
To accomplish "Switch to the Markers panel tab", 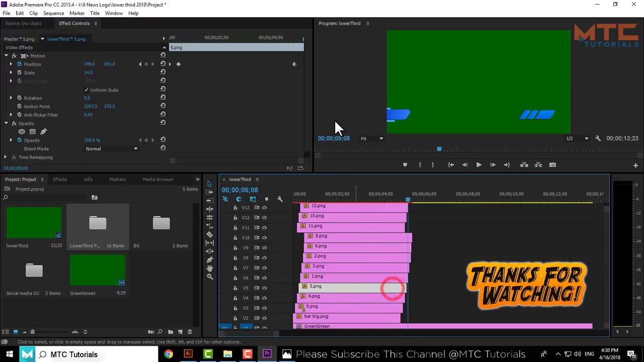I will (x=117, y=179).
